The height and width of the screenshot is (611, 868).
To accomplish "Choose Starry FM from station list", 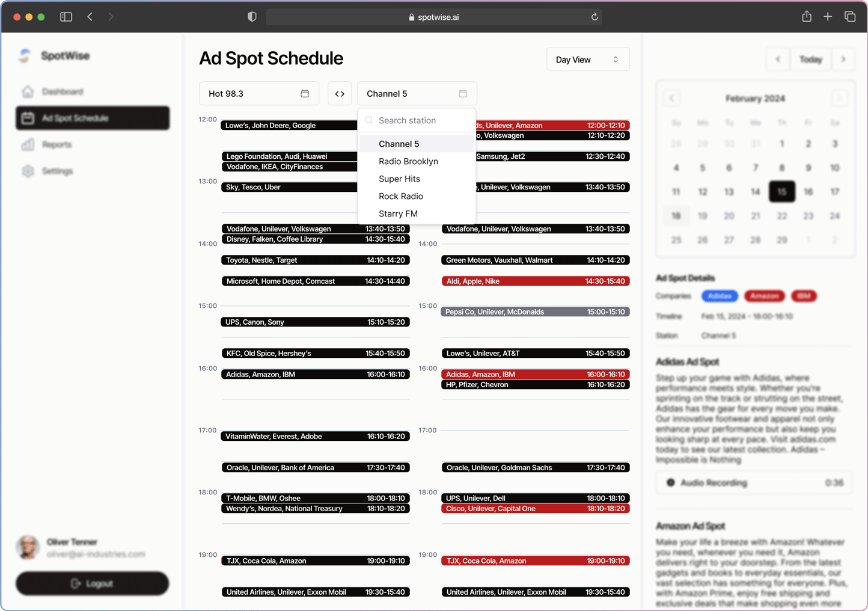I will click(417, 213).
